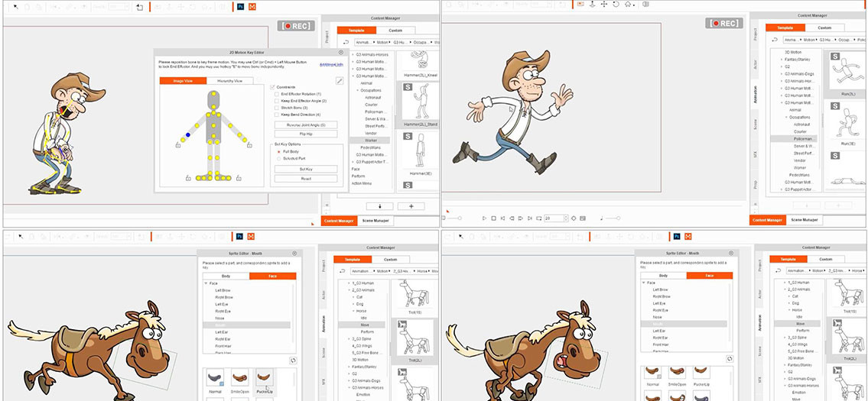Expand Fantasy/Stanley in the running cowboy content tree

coord(782,59)
